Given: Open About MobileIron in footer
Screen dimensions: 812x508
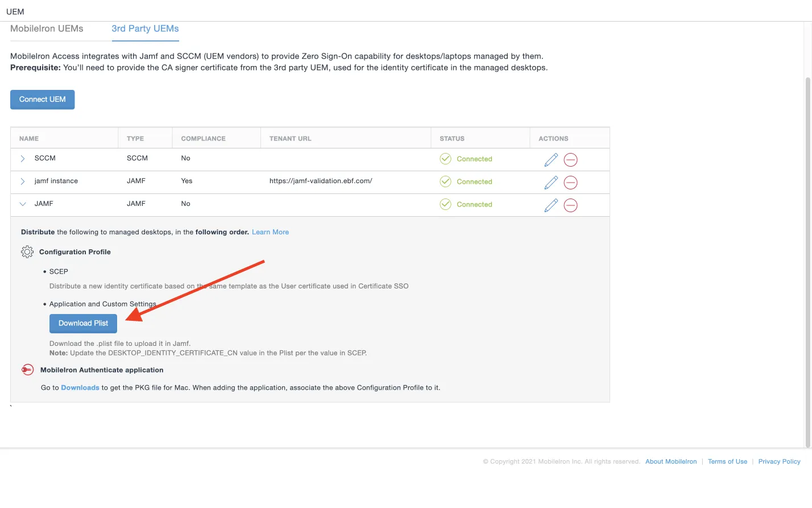Looking at the screenshot, I should click(x=671, y=461).
